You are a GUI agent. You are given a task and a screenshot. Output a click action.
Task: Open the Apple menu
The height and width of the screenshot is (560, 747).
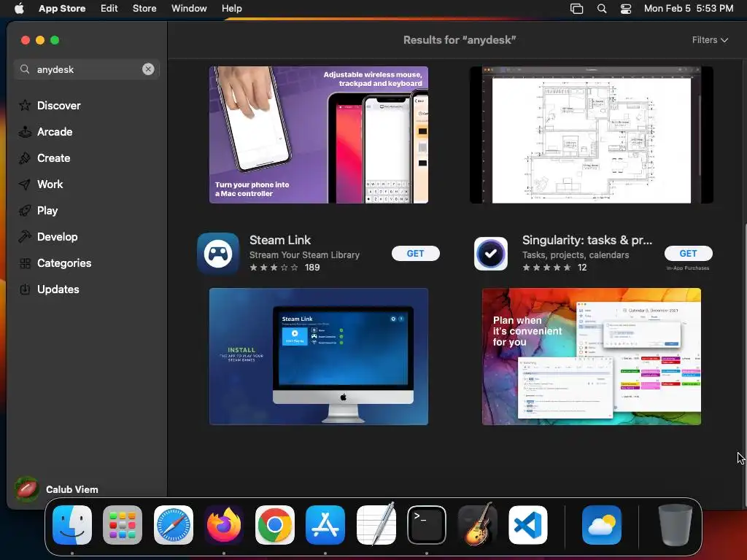click(19, 8)
